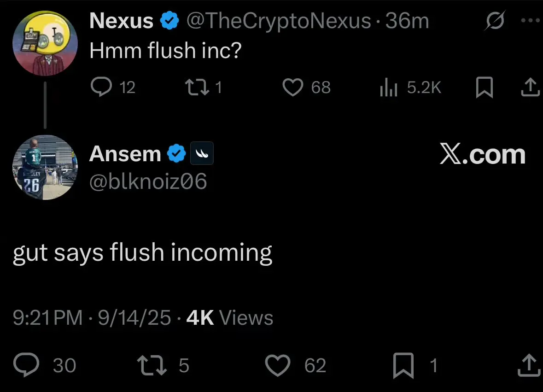Like the Nexus tweet with 68 likes
543x392 pixels.
293,87
